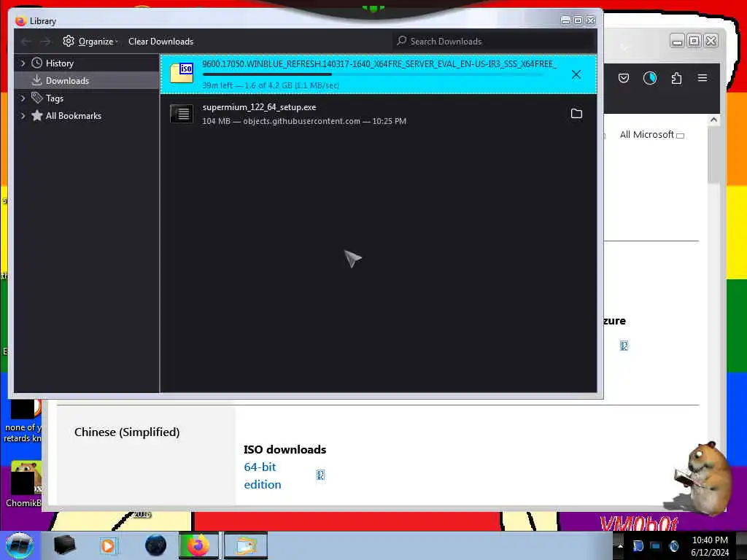Select Tags in the sidebar
The image size is (747, 560).
[54, 98]
